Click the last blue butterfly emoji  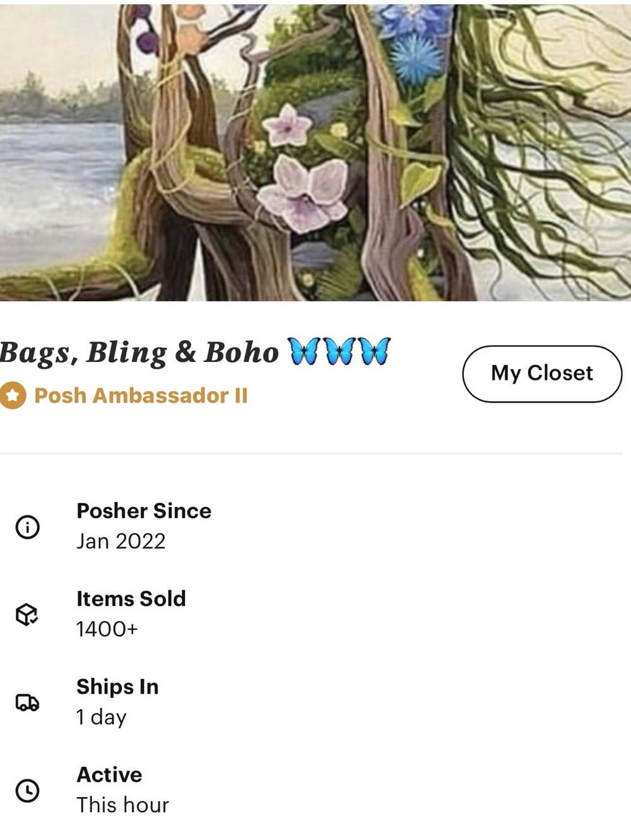coord(375,351)
